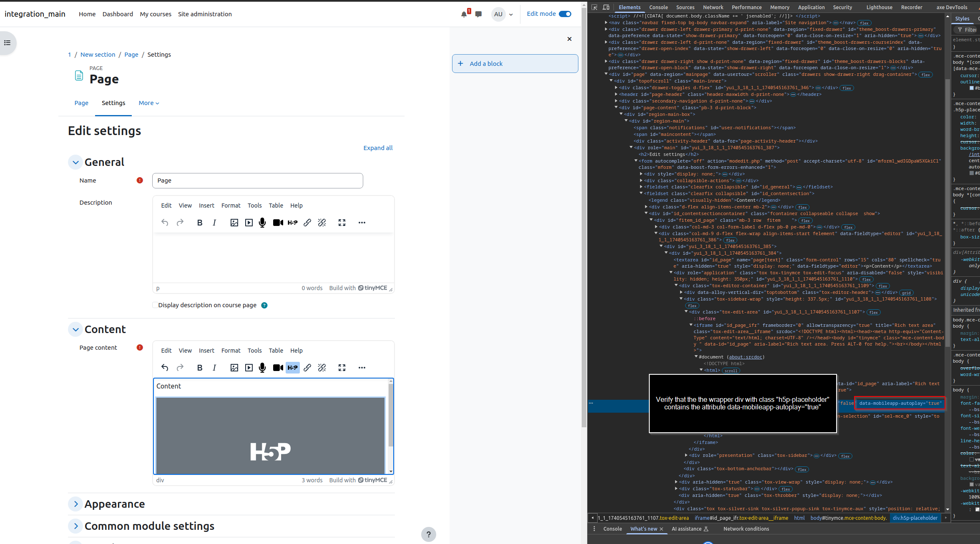Reveal more toolbar buttons in Description editor
The image size is (980, 544).
pyautogui.click(x=362, y=223)
